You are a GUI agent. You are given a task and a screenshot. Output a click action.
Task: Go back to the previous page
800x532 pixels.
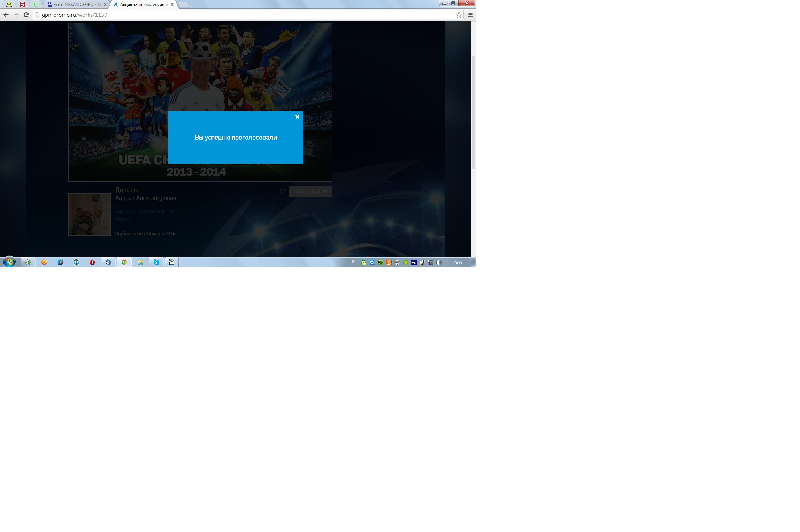coord(6,15)
